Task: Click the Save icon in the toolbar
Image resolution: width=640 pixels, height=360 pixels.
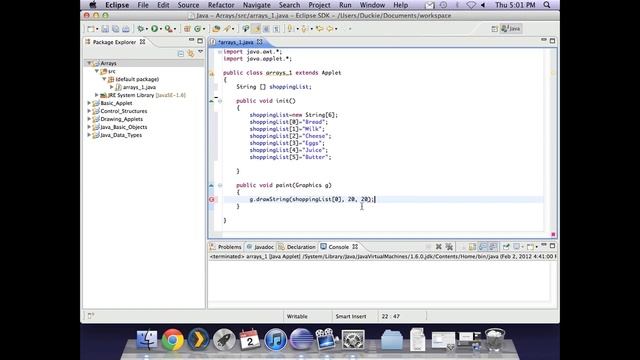Action: (105, 29)
